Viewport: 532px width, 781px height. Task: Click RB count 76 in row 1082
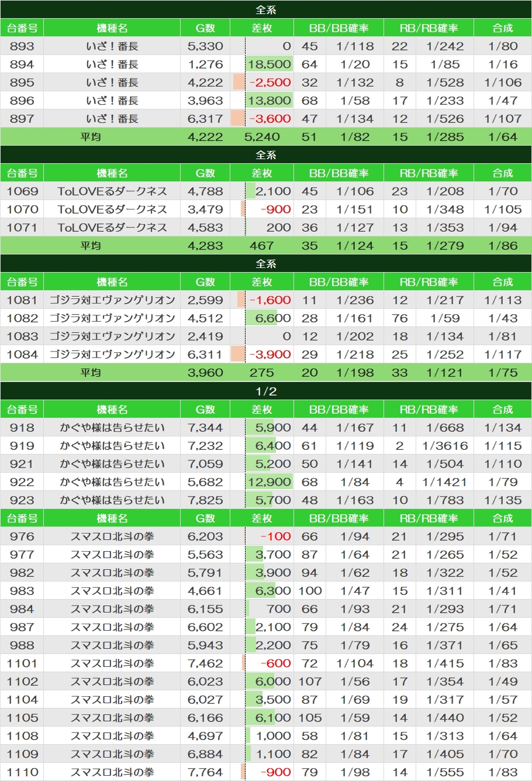tap(400, 318)
